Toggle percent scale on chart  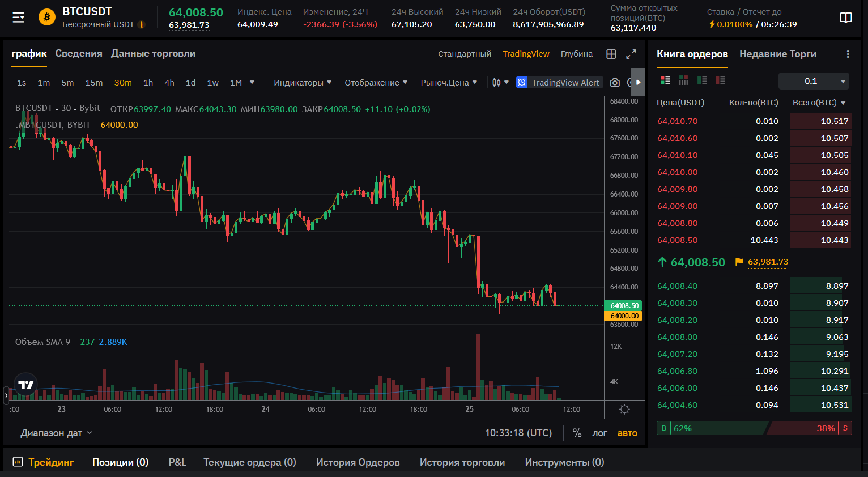[x=577, y=433]
